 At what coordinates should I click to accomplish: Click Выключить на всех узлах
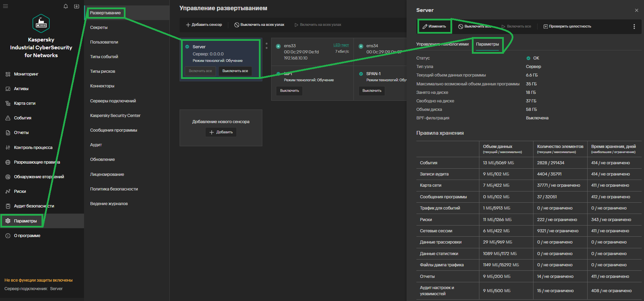tap(259, 24)
